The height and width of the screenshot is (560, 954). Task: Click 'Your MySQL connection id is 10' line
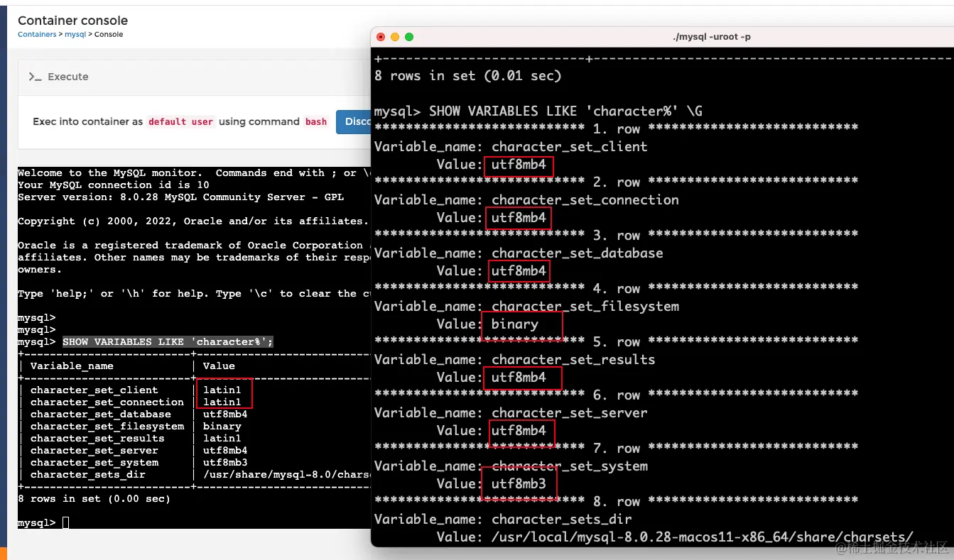pyautogui.click(x=114, y=185)
